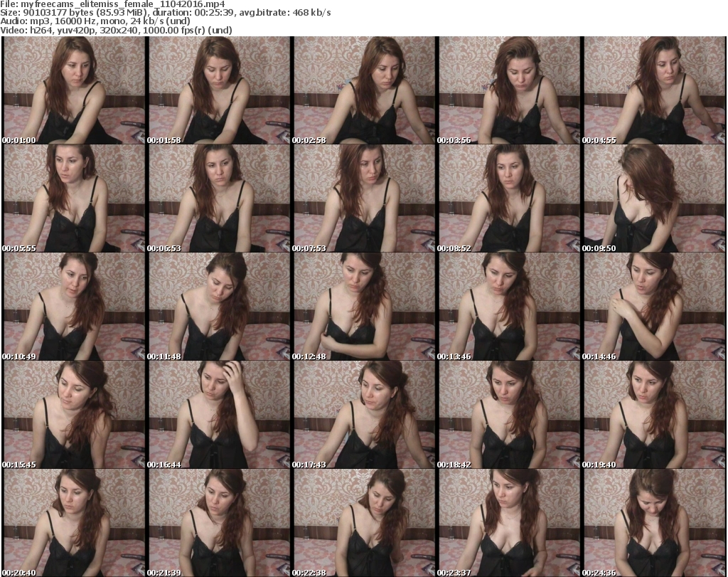Select the frame at 00:03:56
This screenshot has height=577, width=728.
pyautogui.click(x=509, y=90)
